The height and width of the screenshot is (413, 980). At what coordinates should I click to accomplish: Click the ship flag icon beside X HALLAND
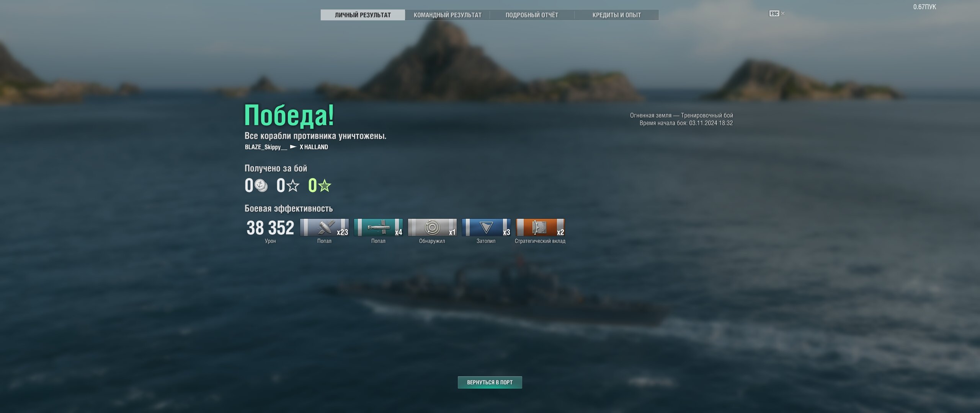coord(293,147)
